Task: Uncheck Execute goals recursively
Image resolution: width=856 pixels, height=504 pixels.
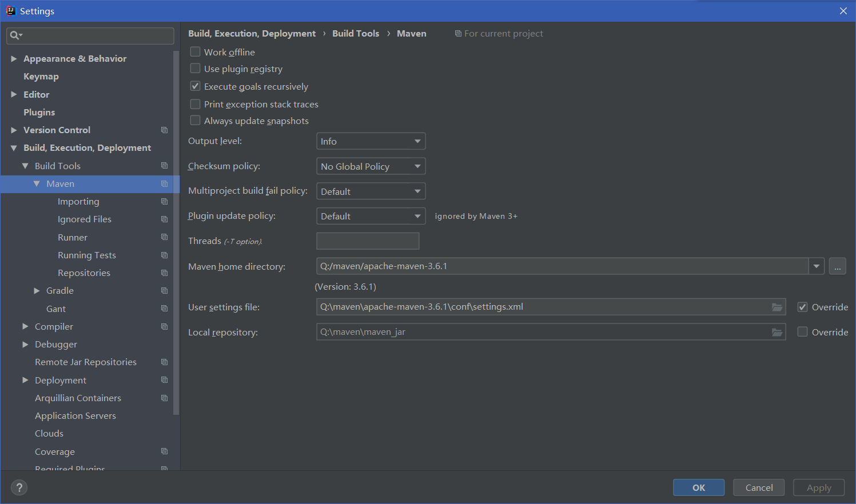Action: [195, 86]
